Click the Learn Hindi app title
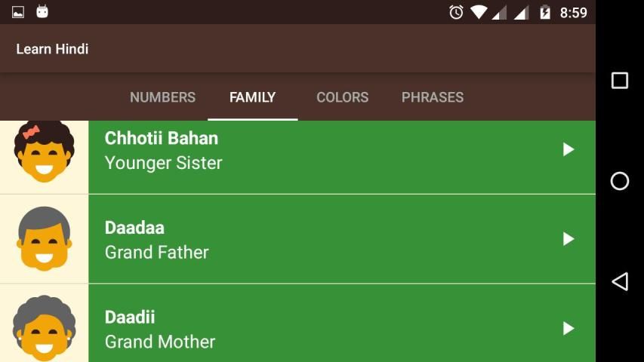This screenshot has width=644, height=362. point(52,49)
